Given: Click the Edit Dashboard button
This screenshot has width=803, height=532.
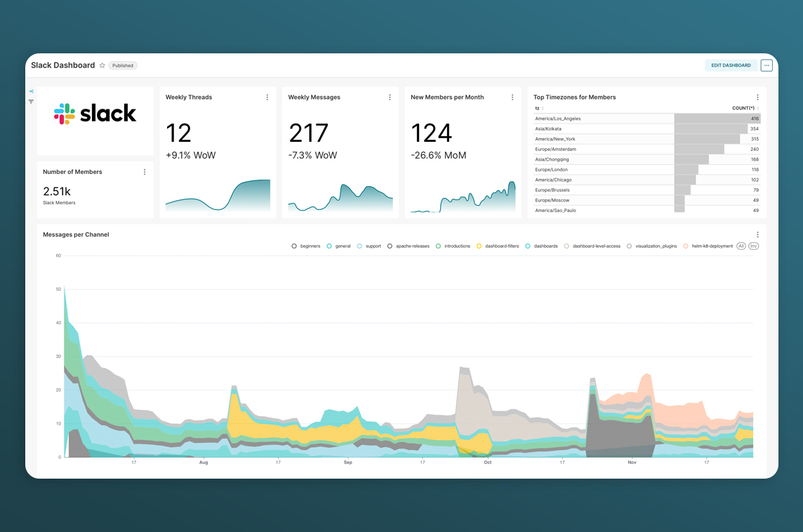Looking at the screenshot, I should point(731,65).
